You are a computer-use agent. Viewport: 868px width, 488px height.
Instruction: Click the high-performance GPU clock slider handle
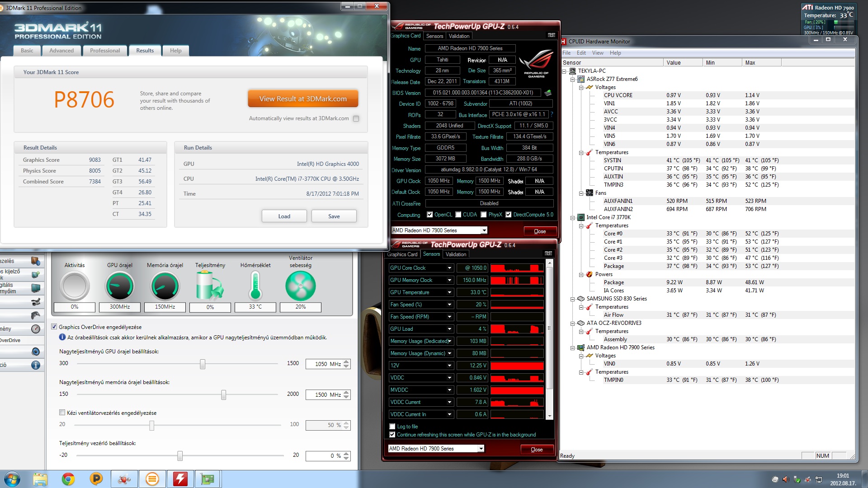point(203,364)
